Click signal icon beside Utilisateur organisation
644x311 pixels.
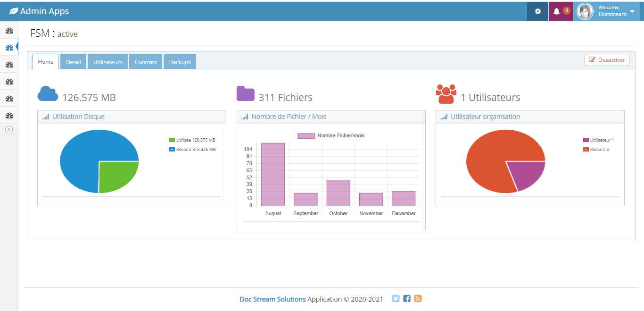pyautogui.click(x=444, y=117)
